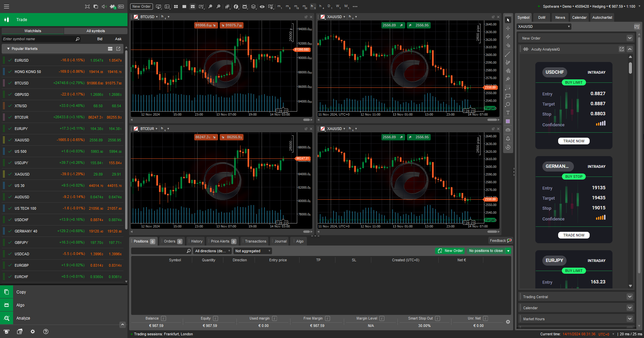Expand the Calendar section chevron
This screenshot has height=338, width=644.
point(630,308)
